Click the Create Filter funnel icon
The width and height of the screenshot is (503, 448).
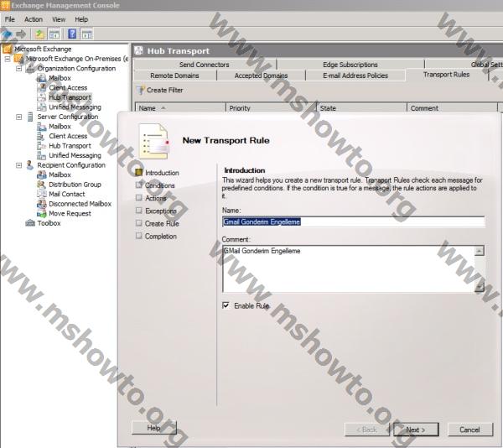point(141,90)
